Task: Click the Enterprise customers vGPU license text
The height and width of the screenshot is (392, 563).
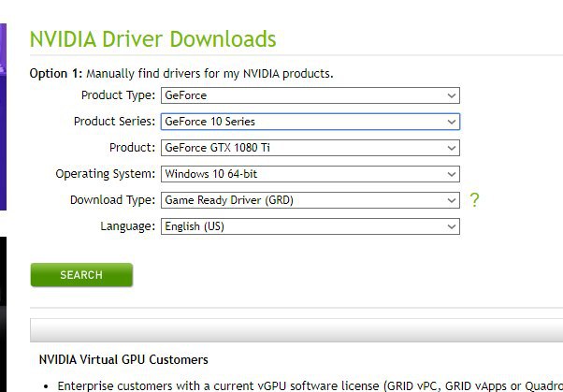Action: (x=310, y=385)
